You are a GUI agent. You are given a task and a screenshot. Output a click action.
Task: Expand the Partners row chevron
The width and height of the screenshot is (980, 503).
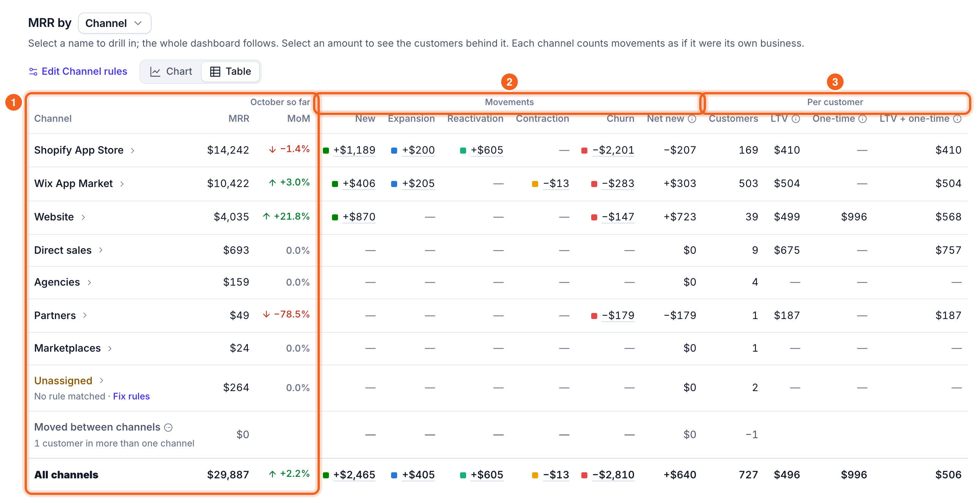pyautogui.click(x=85, y=315)
